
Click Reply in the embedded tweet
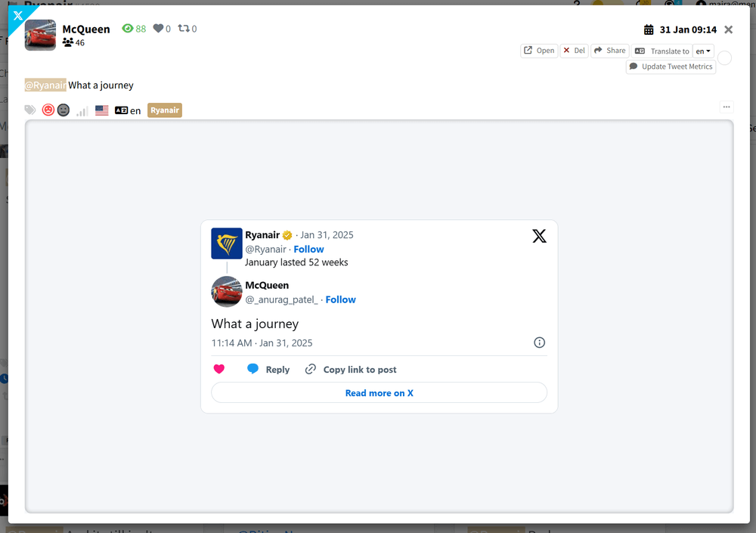click(268, 370)
